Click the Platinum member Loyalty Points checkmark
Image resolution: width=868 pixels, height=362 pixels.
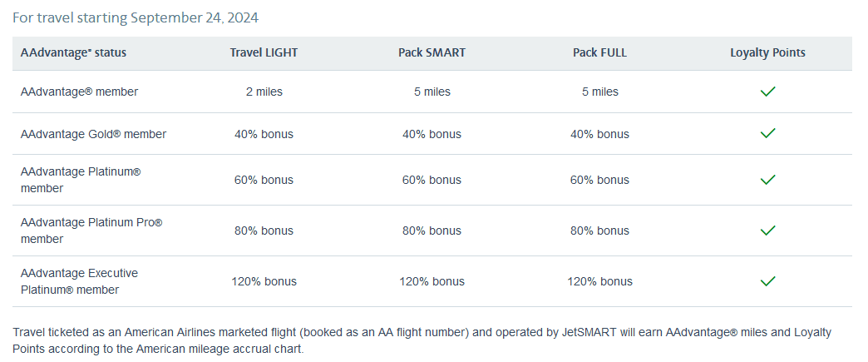click(x=767, y=180)
